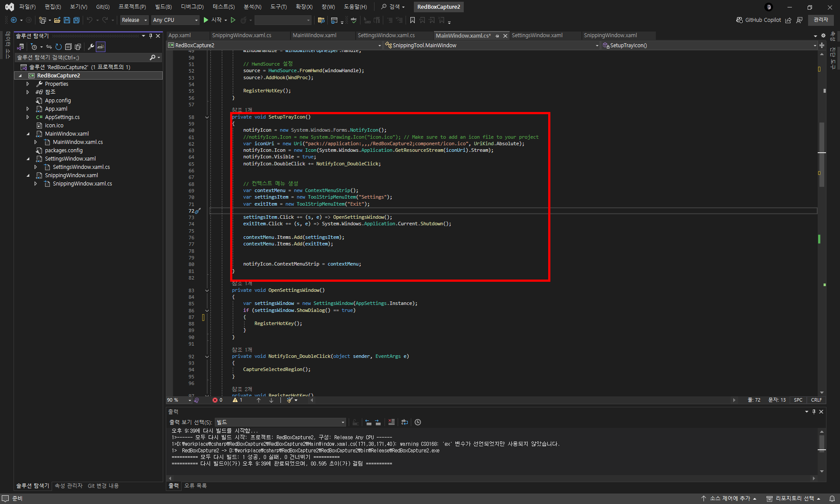
Task: Toggle word wrap in the output window
Action: [405, 422]
